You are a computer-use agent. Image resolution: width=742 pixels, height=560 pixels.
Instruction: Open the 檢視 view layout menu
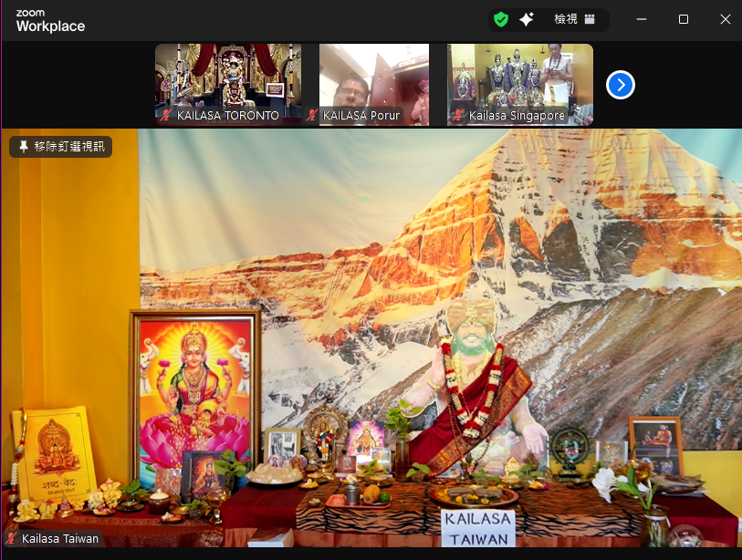[566, 19]
